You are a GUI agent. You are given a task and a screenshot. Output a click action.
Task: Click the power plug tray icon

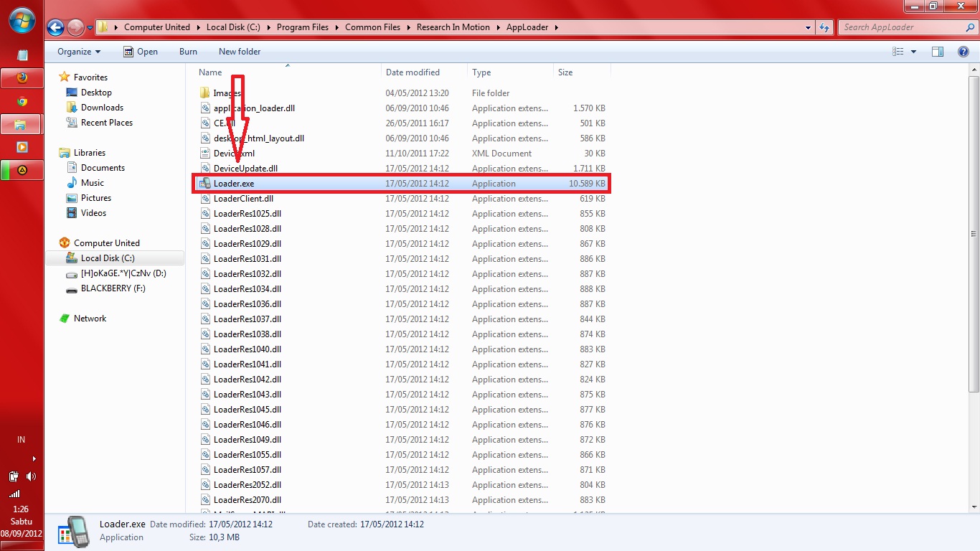(14, 476)
